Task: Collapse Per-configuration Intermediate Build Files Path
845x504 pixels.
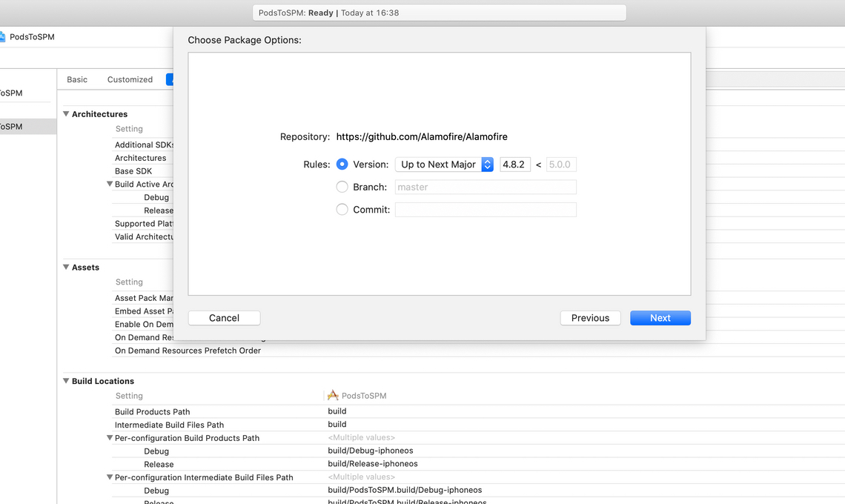Action: click(110, 477)
